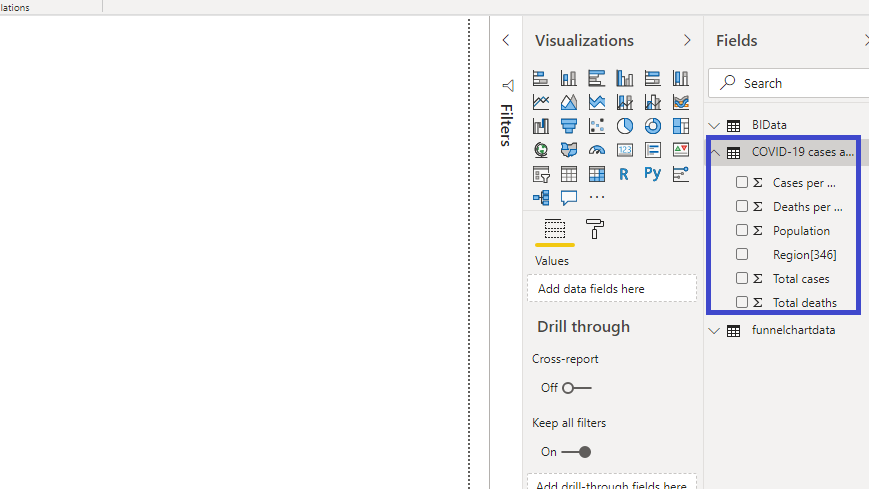Add the Map globe visualization
The image size is (869, 489).
tap(541, 150)
